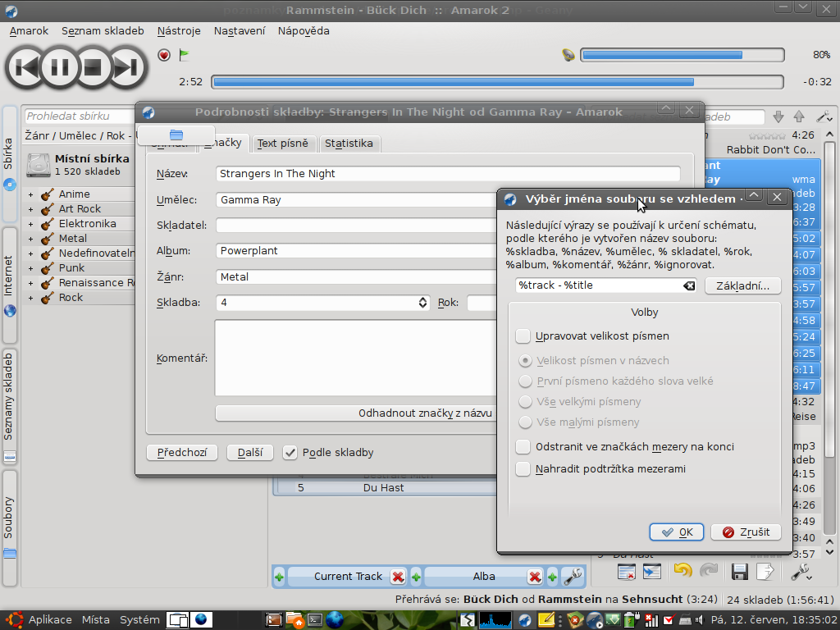Select Vše malými písmeny option
This screenshot has width=840, height=630.
click(526, 422)
